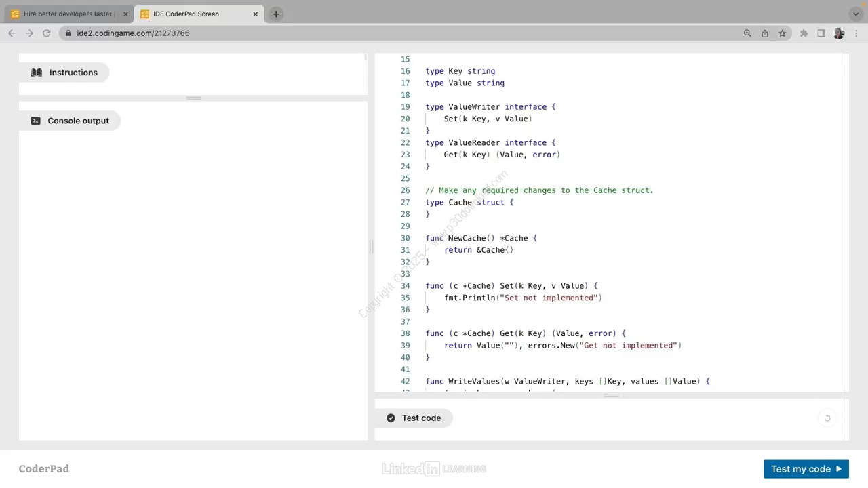Switch to Hire better developers faster tab
The width and height of the screenshot is (868, 488).
(x=68, y=14)
